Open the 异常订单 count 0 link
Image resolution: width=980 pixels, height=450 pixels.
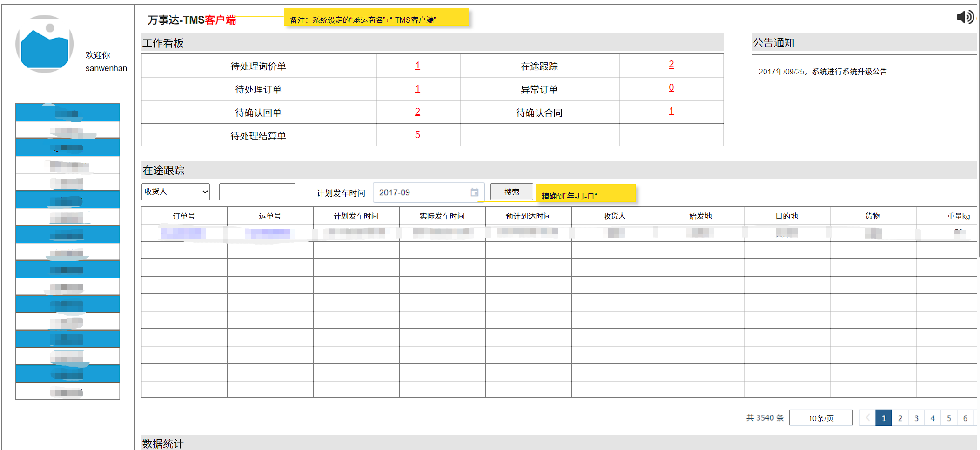click(x=671, y=88)
